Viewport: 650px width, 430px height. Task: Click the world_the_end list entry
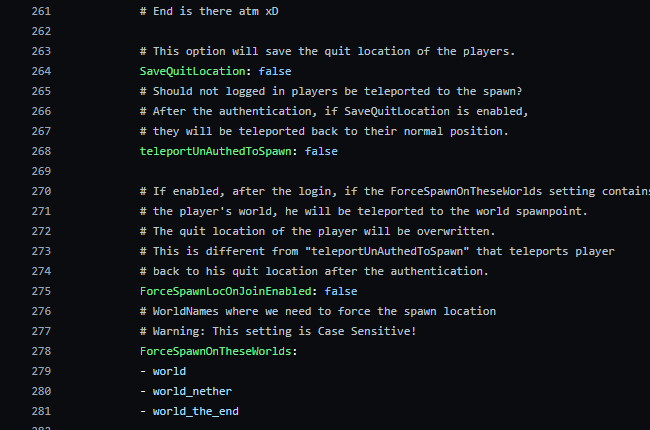click(x=198, y=411)
